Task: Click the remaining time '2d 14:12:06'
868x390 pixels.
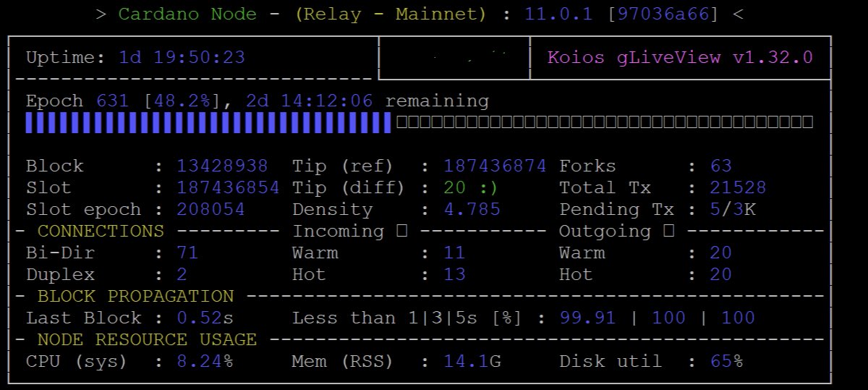Action: pos(310,101)
